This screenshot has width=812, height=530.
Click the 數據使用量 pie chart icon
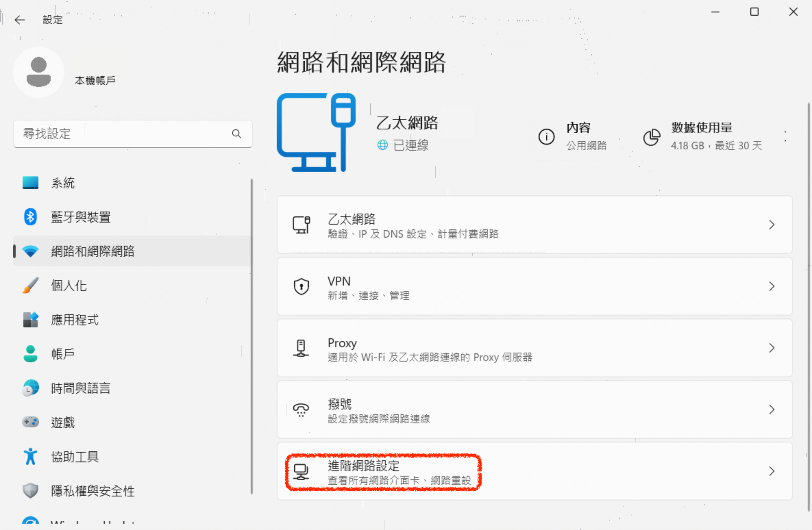pos(651,137)
